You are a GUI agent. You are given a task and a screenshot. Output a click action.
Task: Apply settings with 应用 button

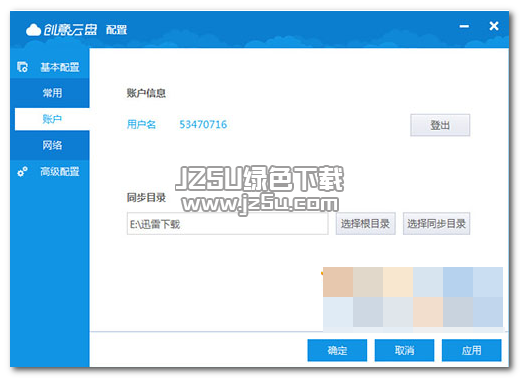(471, 350)
